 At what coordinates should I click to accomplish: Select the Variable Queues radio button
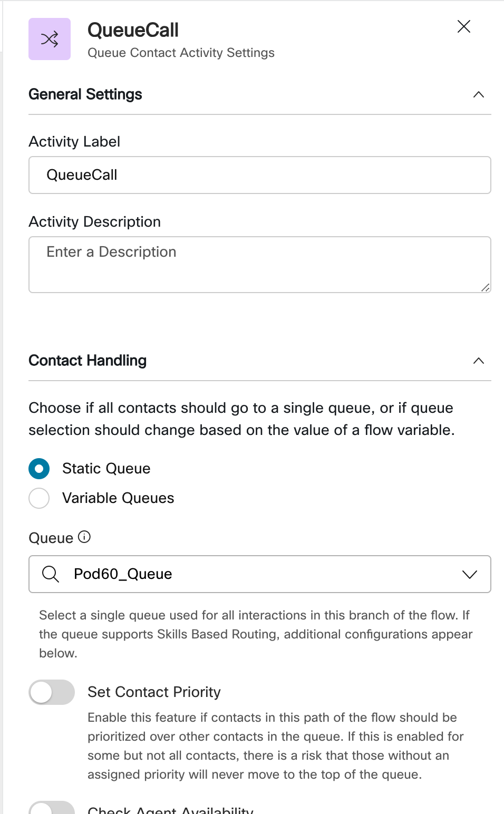pos(39,498)
